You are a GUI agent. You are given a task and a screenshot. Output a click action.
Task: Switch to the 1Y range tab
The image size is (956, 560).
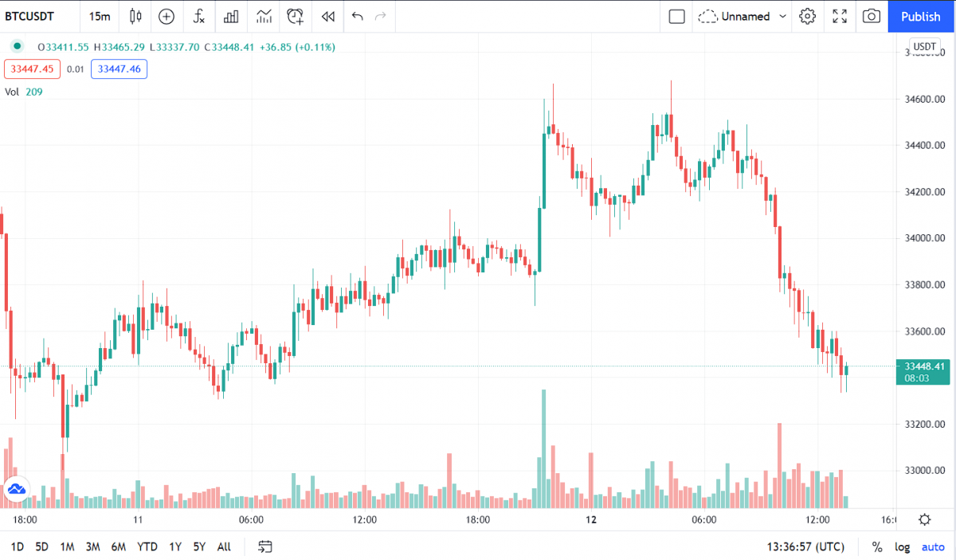175,547
